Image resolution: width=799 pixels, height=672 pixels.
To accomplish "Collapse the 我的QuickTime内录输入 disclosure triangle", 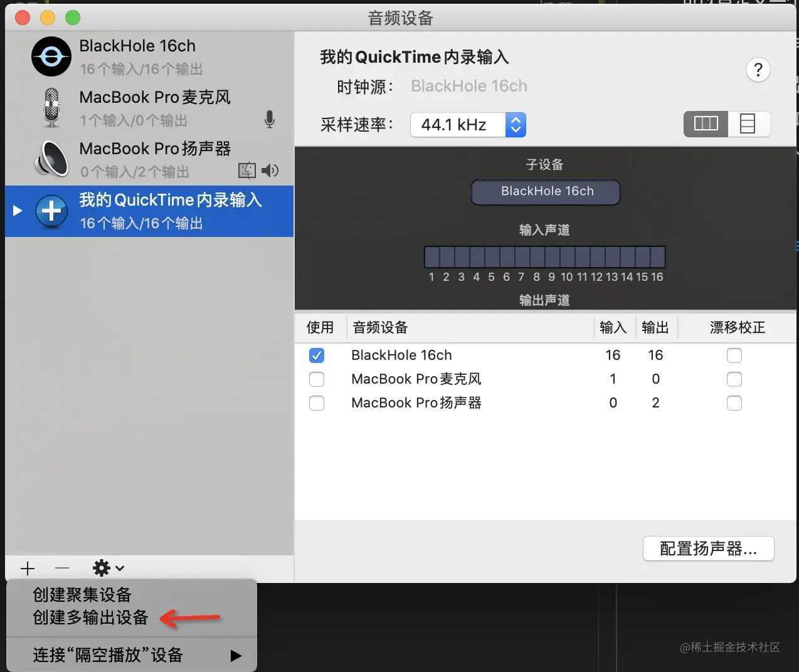I will (x=18, y=211).
